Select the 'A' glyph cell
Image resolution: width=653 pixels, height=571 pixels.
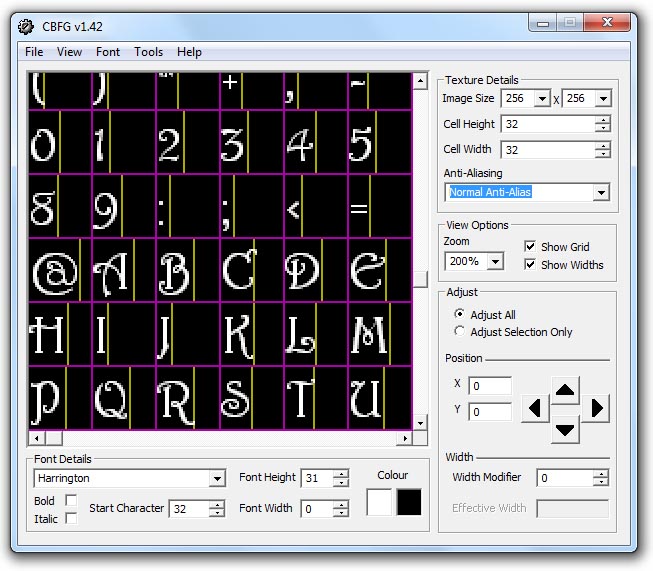pyautogui.click(x=124, y=270)
